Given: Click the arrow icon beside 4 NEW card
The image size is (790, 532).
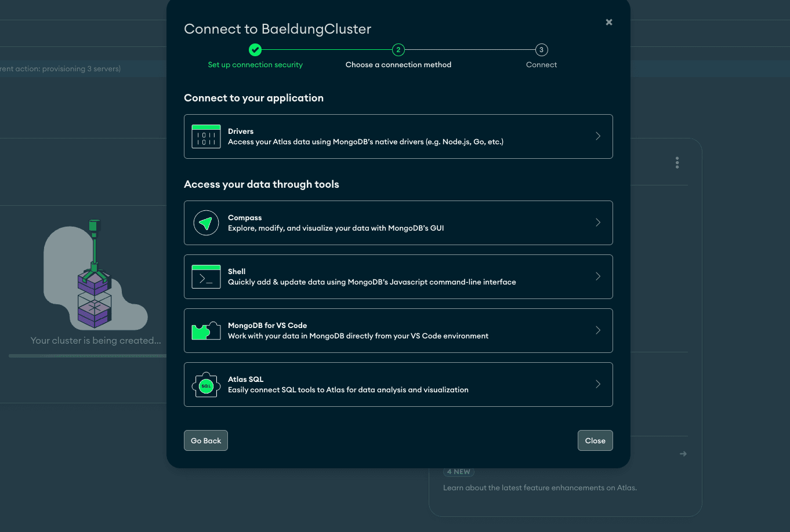Looking at the screenshot, I should coord(683,454).
